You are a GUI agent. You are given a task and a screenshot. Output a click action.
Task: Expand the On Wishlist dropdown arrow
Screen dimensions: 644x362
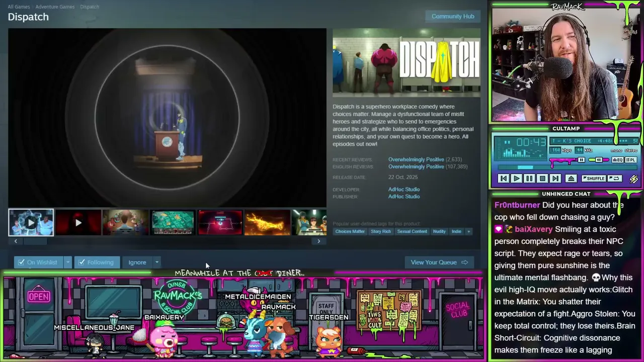(x=68, y=262)
